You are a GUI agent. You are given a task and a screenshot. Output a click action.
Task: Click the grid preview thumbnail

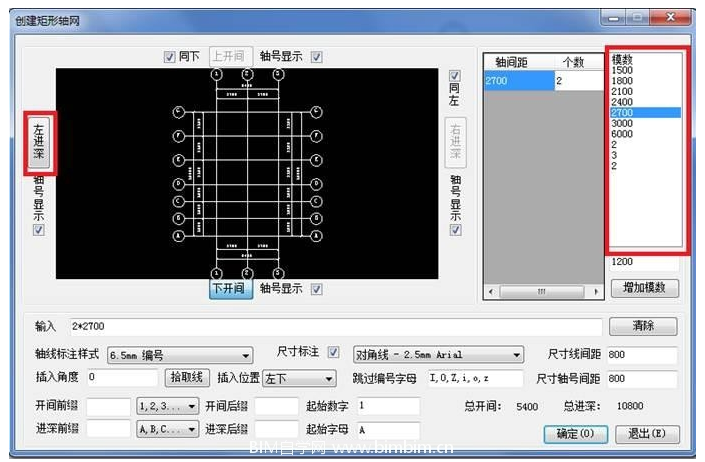(247, 173)
